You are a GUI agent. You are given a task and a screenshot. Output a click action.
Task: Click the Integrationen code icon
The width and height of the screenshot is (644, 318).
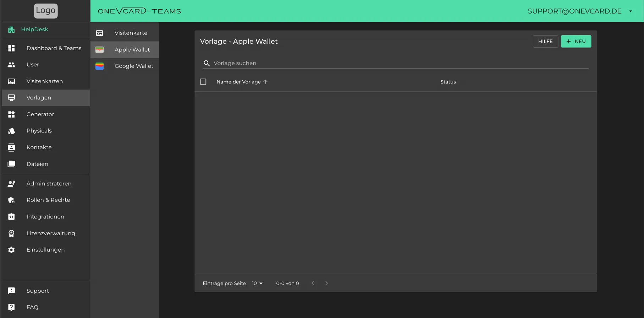(x=11, y=217)
